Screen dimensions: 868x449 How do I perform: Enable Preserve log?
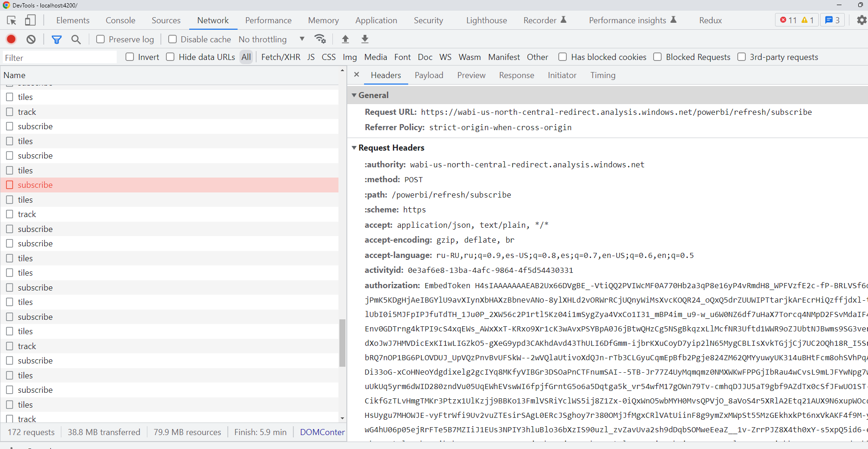pyautogui.click(x=99, y=39)
